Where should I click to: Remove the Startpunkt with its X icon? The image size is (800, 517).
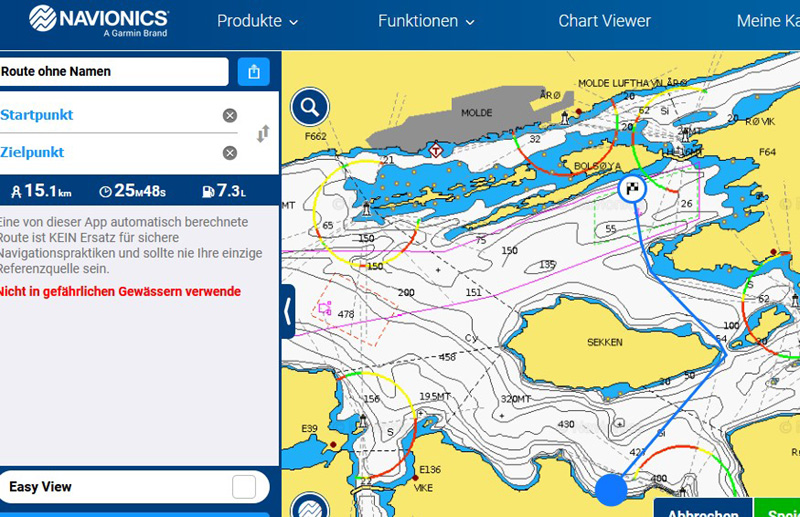(x=230, y=115)
